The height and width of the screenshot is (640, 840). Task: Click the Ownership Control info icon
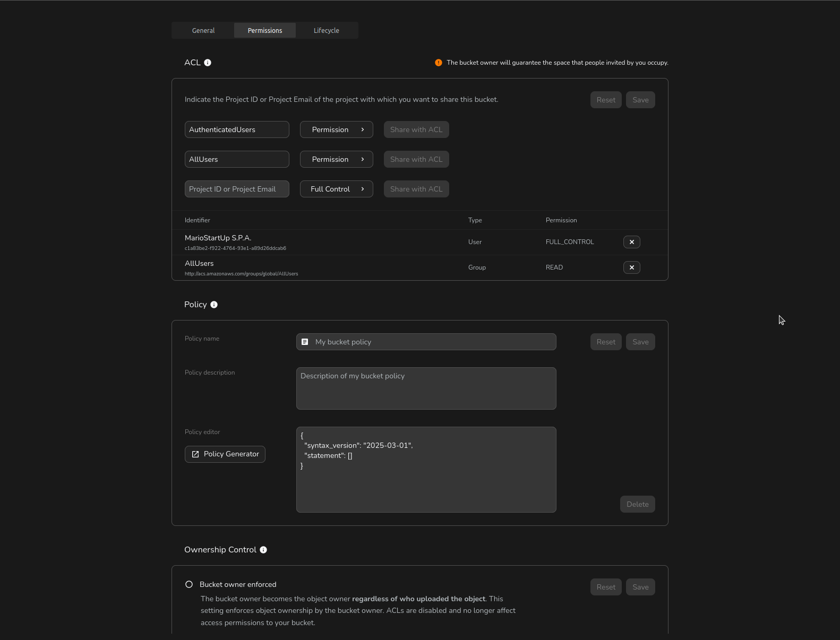coord(263,550)
